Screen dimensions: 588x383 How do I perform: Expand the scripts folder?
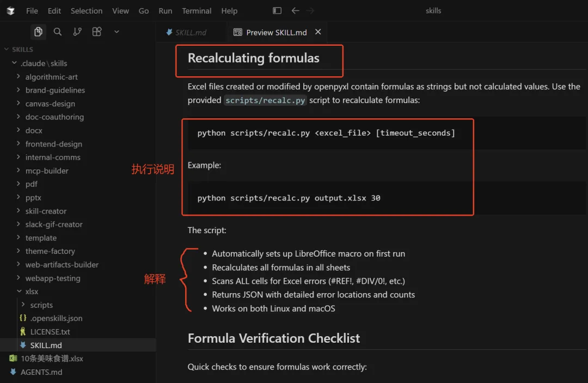(41, 305)
